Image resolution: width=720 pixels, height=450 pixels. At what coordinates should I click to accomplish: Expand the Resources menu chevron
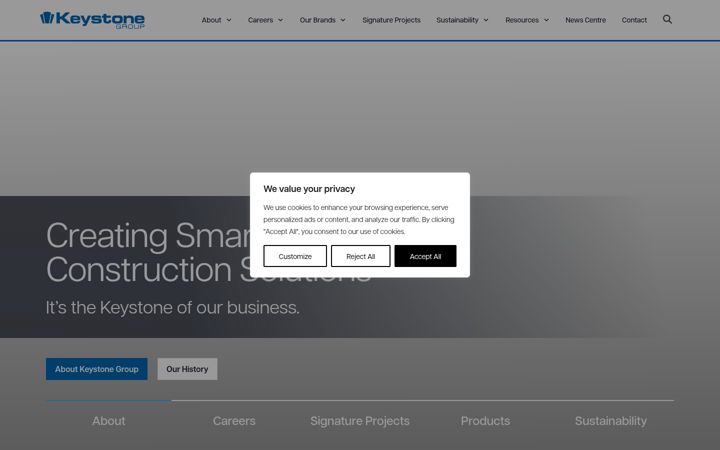pos(546,20)
